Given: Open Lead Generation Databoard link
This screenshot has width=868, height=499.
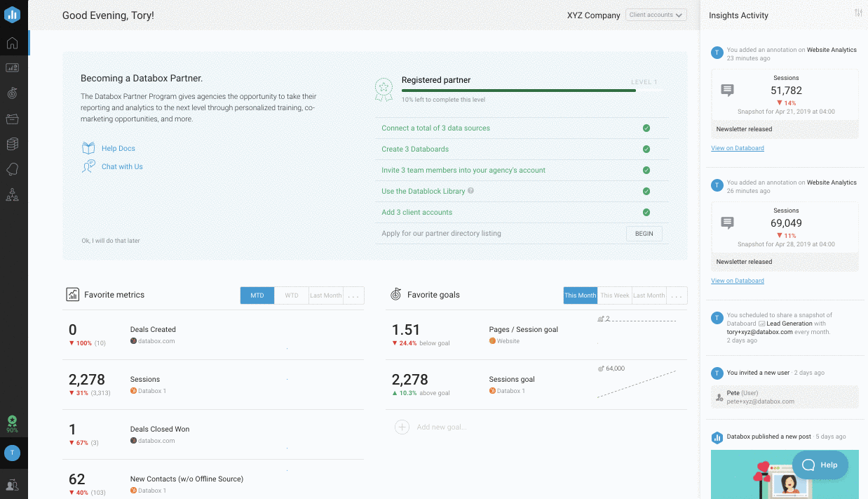Looking at the screenshot, I should [x=789, y=324].
